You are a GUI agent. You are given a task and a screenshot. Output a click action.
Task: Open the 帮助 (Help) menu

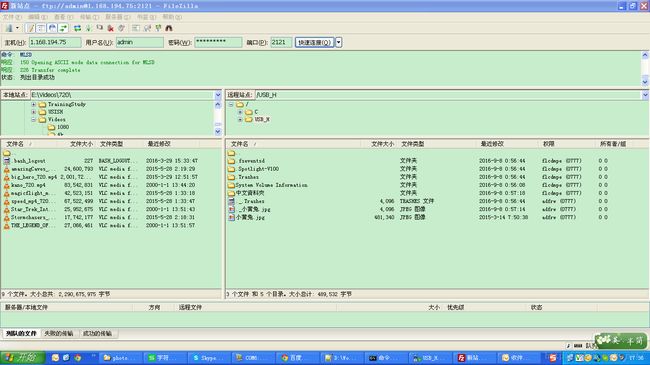pyautogui.click(x=172, y=17)
